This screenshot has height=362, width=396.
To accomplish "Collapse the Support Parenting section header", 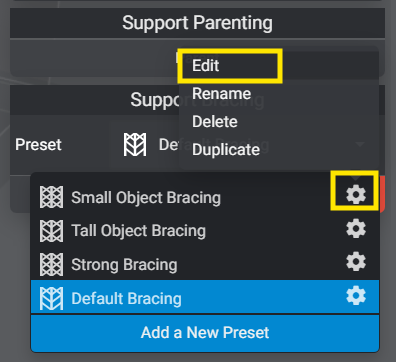I will [x=197, y=23].
